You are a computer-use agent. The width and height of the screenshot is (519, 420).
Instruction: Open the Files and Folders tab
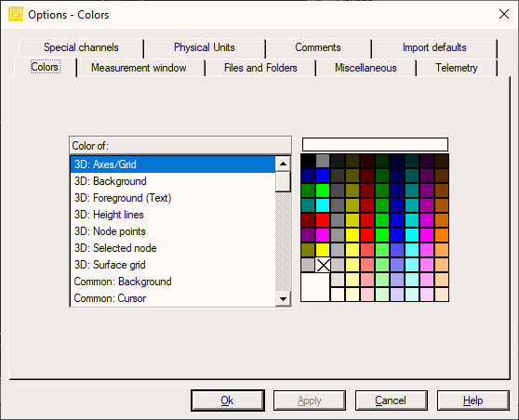pyautogui.click(x=260, y=68)
